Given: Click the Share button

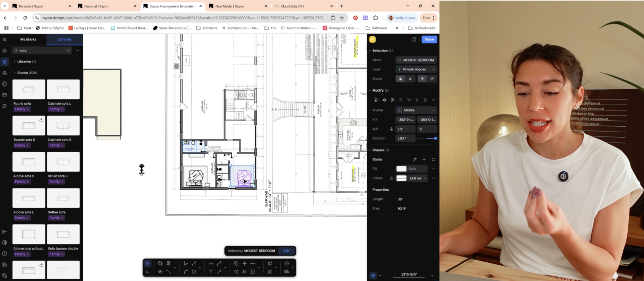Looking at the screenshot, I should click(x=429, y=39).
